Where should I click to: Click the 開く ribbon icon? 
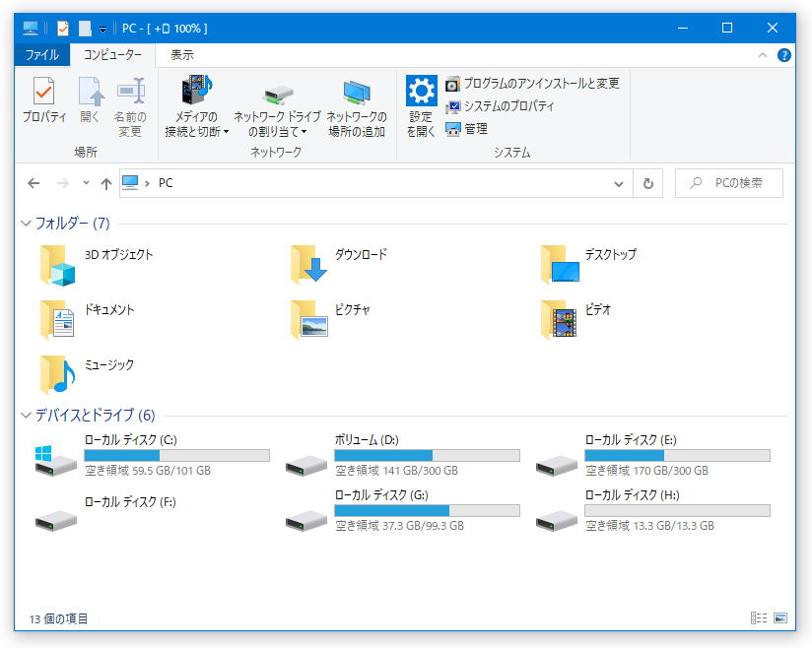click(x=91, y=92)
